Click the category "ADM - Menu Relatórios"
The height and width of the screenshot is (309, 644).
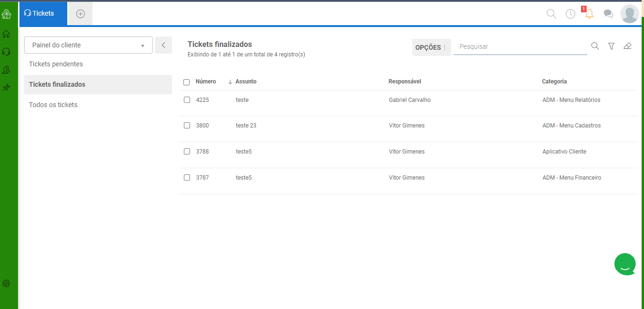coord(571,100)
